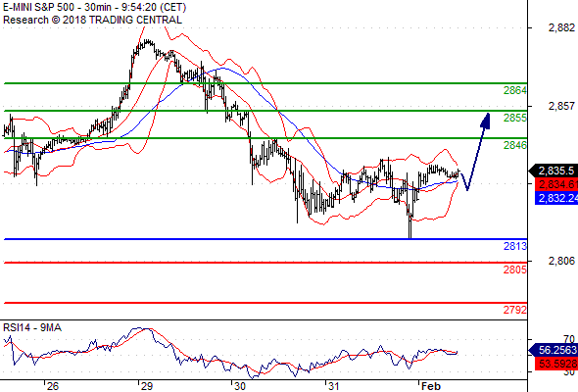Click the red 2,834.61 price tag
Image resolution: width=578 pixels, height=392 pixels.
(x=556, y=184)
